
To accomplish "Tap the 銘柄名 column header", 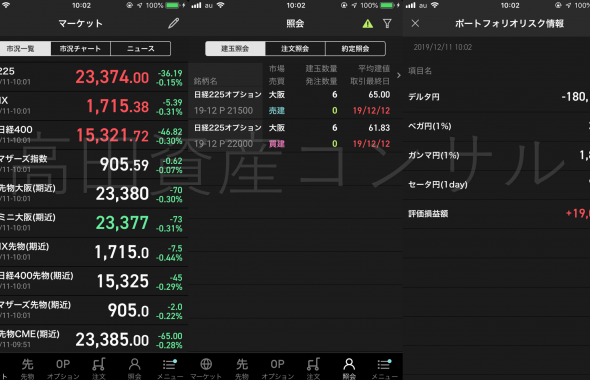I will (x=205, y=81).
